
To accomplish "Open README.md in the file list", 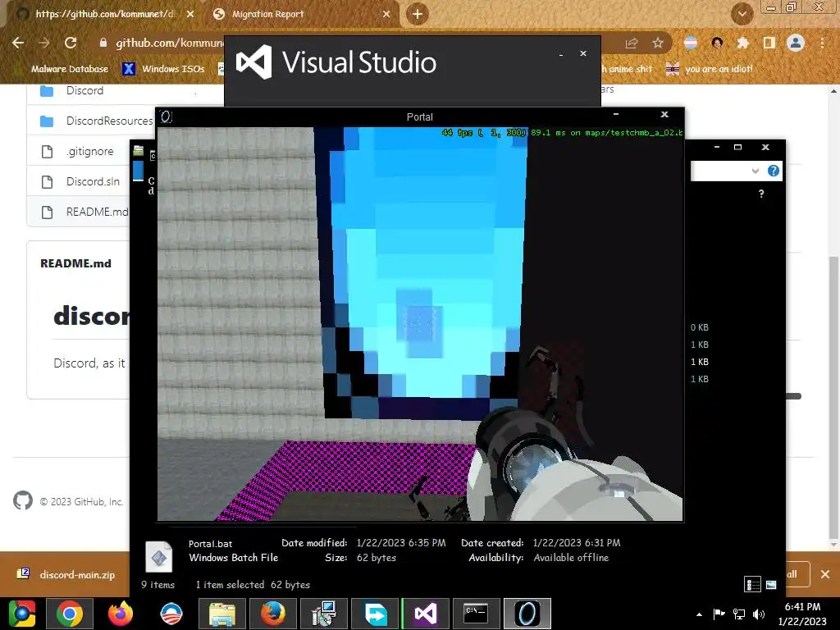I will pyautogui.click(x=97, y=212).
